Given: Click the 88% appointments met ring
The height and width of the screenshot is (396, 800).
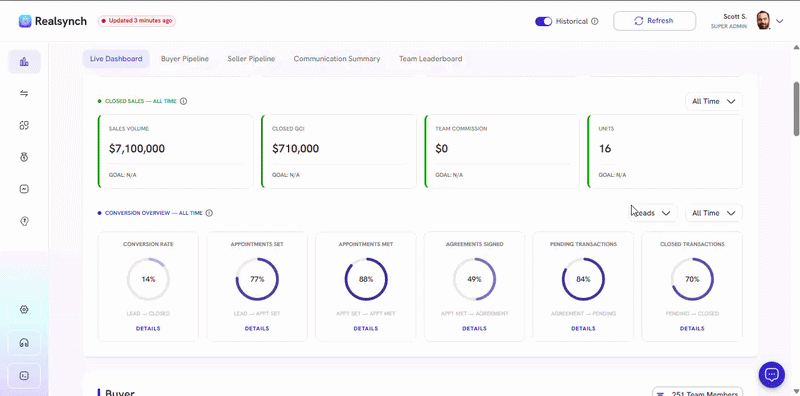Looking at the screenshot, I should tap(366, 279).
